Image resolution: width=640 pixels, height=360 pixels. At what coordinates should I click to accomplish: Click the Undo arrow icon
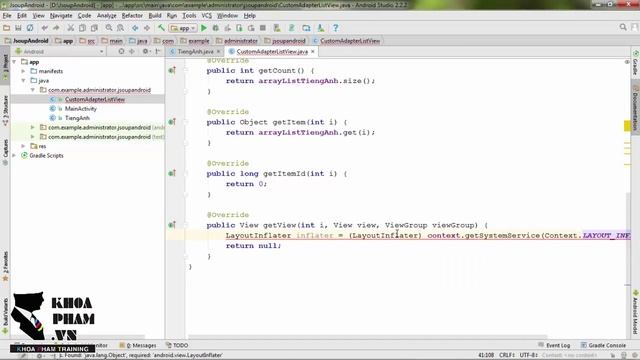tap(44, 28)
